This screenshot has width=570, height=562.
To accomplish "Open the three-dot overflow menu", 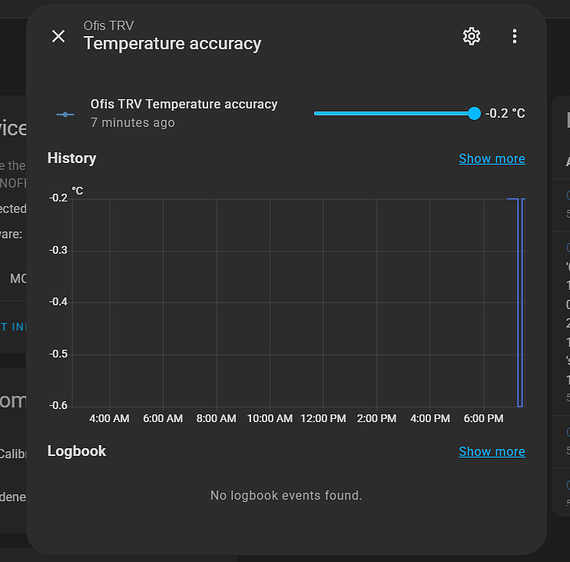I will point(514,36).
